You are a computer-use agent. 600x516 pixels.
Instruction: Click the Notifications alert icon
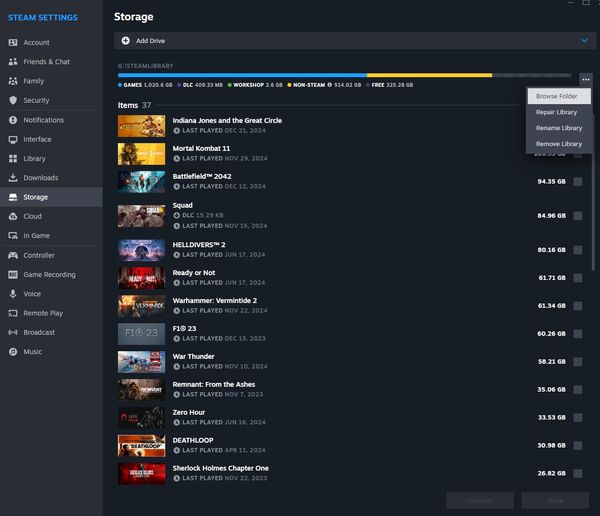point(13,120)
